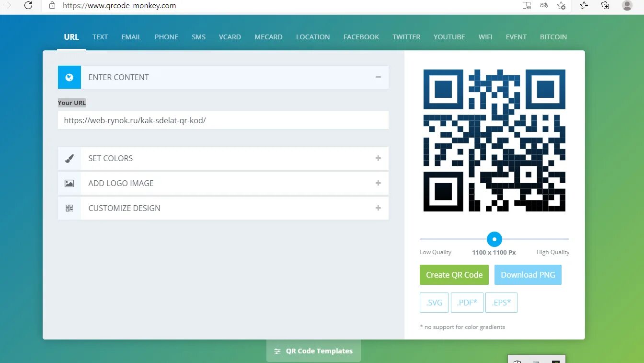Click the 'no support for color gradients' note
Viewport: 644px width, 363px height.
pyautogui.click(x=462, y=327)
